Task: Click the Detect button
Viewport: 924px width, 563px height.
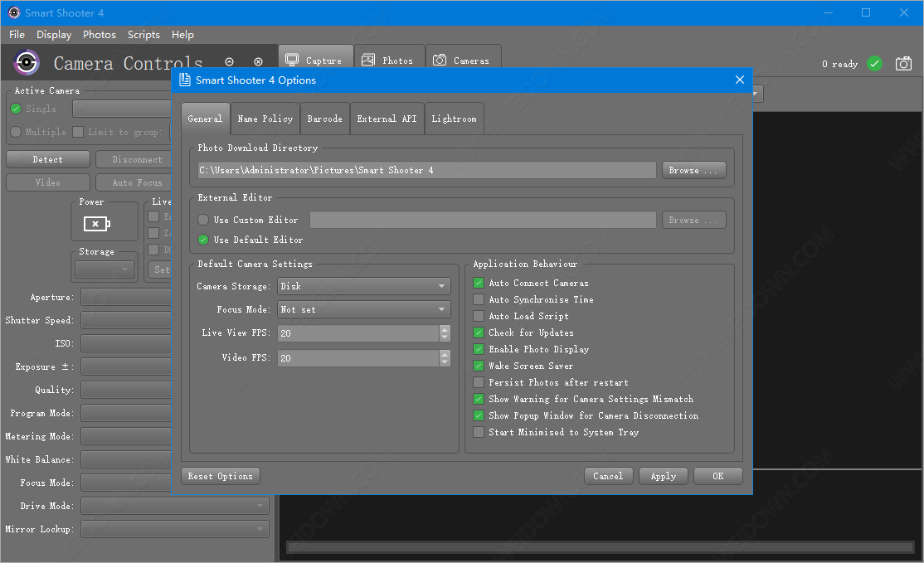Action: [x=48, y=159]
